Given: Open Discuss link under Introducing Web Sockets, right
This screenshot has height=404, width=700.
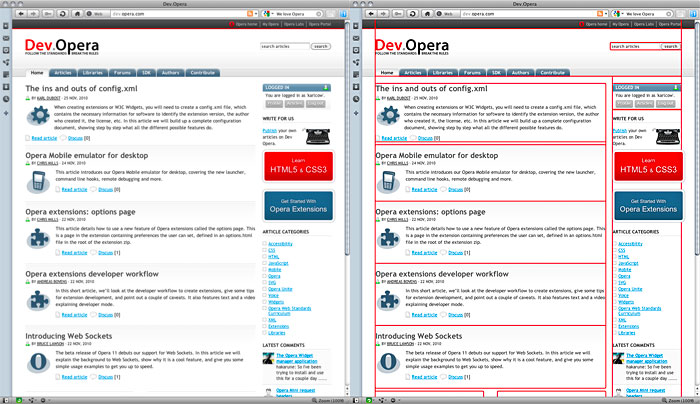Looking at the screenshot, I should point(455,377).
